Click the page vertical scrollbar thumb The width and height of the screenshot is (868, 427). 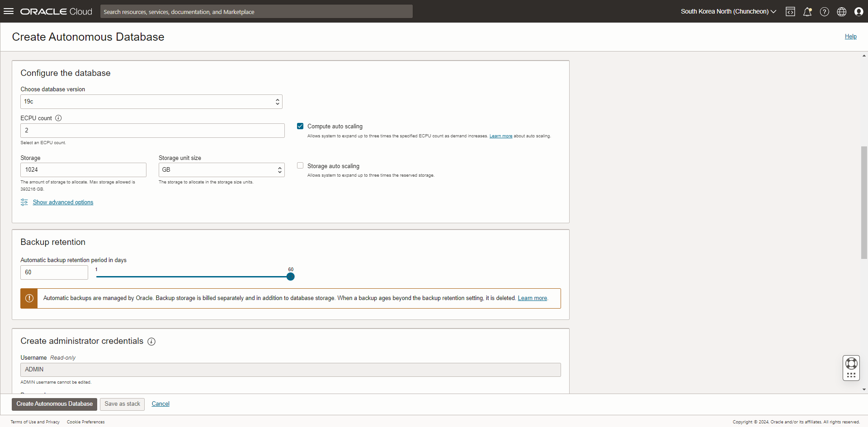(x=864, y=202)
